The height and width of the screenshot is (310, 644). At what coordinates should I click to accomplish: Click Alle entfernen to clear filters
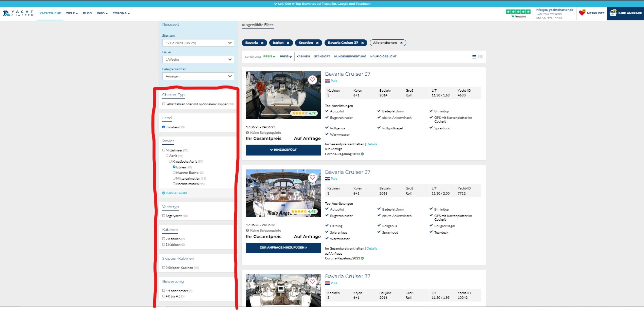[387, 43]
